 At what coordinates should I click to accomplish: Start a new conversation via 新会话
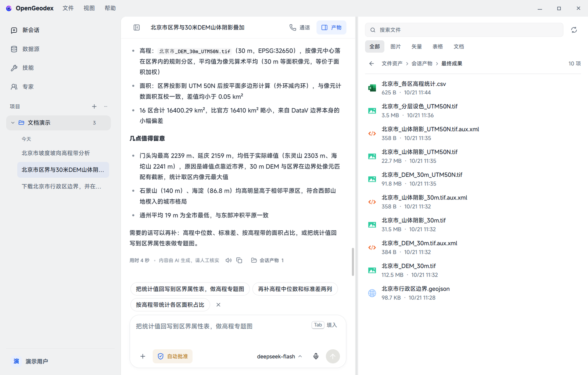point(25,30)
